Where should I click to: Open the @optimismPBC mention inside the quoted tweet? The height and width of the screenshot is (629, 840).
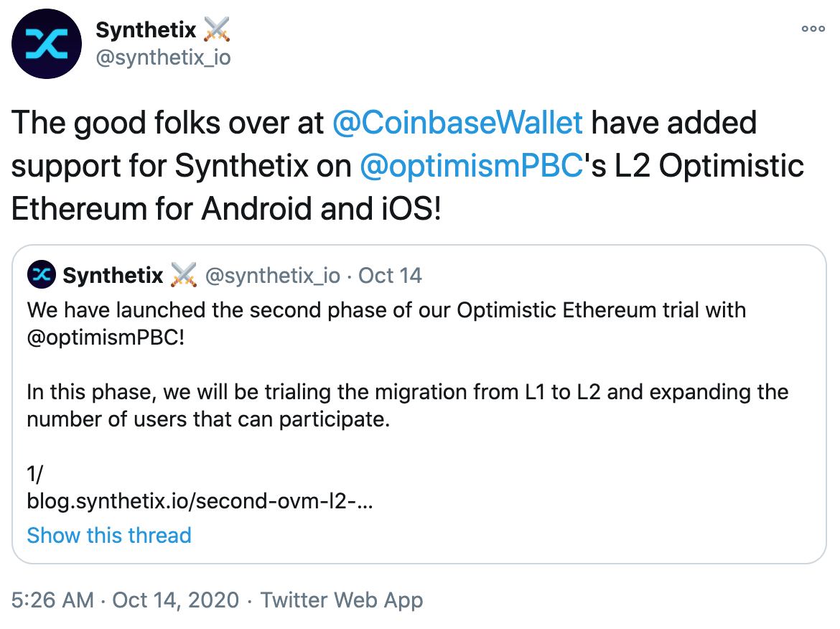tap(106, 337)
